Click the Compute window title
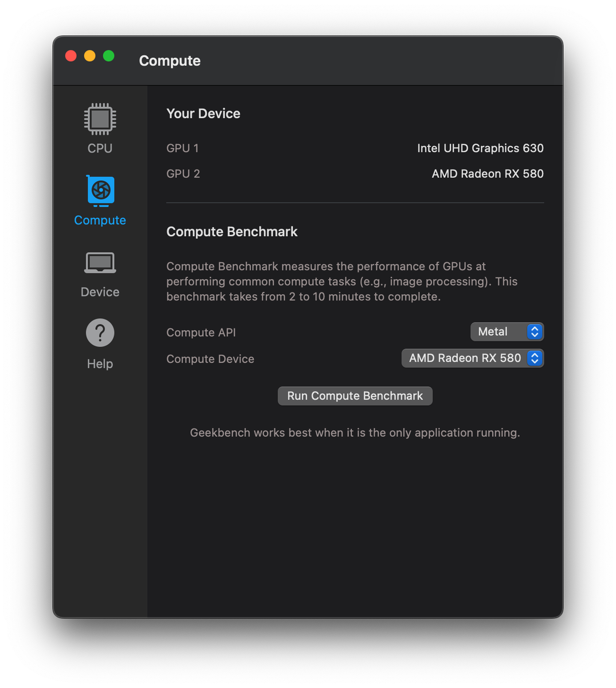The width and height of the screenshot is (616, 688). [170, 61]
